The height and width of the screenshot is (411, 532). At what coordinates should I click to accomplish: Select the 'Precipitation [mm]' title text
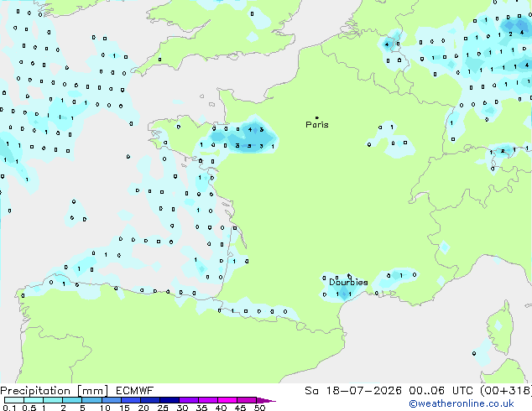point(55,391)
